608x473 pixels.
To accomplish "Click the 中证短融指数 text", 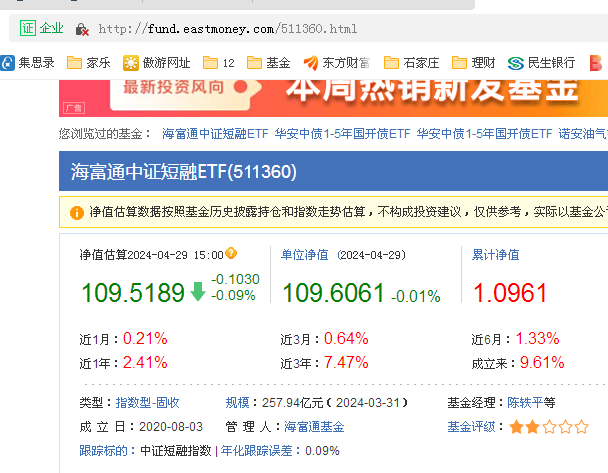I will click(x=176, y=451).
